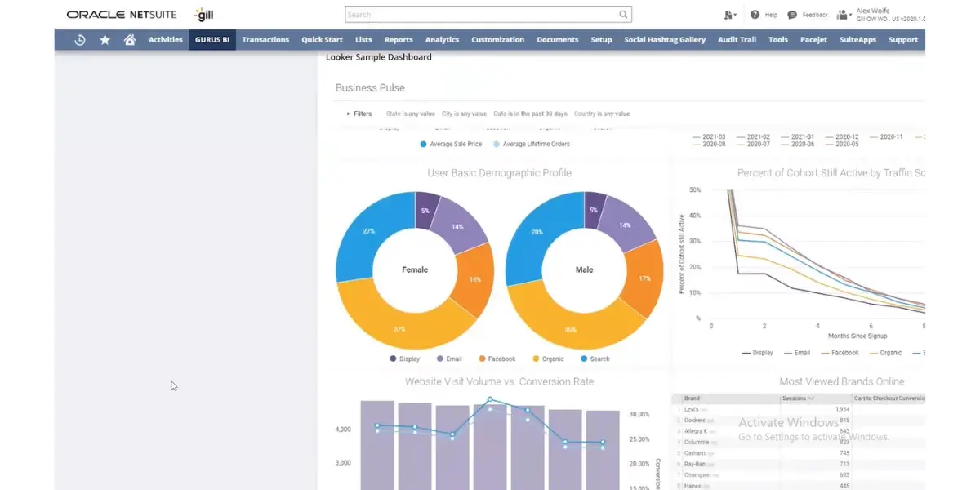Open the Lists menu

tap(363, 39)
